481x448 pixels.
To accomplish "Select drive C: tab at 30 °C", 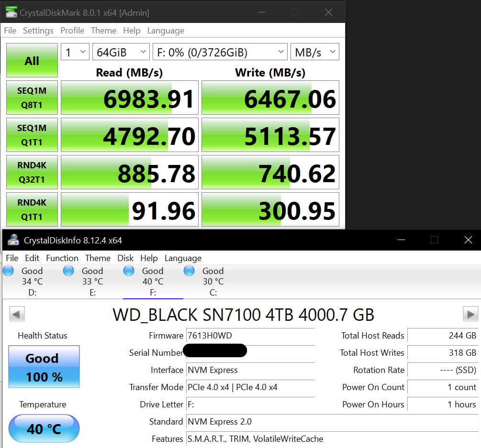I will coord(213,281).
